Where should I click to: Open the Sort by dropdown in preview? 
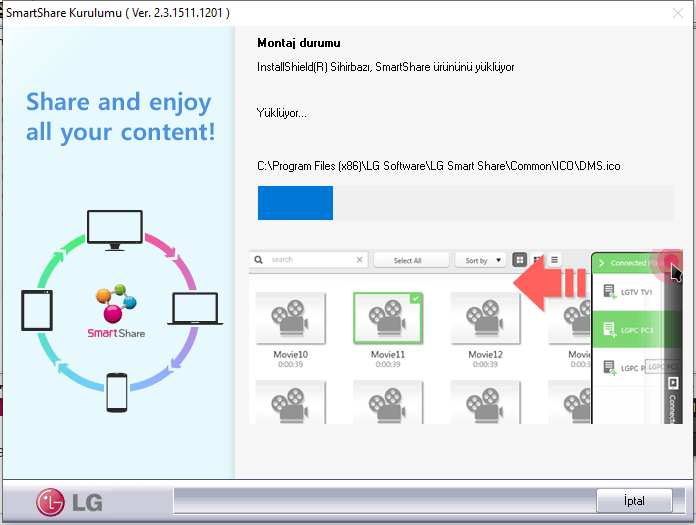click(482, 260)
